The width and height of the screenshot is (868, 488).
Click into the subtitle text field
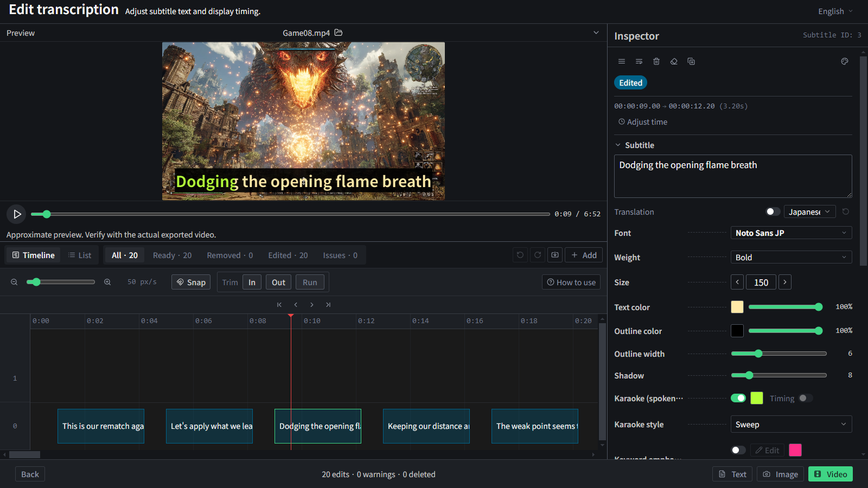tap(733, 176)
